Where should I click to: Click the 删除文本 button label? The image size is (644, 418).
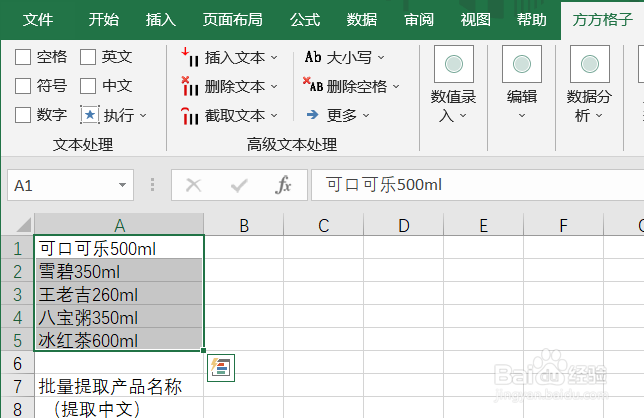pyautogui.click(x=235, y=87)
